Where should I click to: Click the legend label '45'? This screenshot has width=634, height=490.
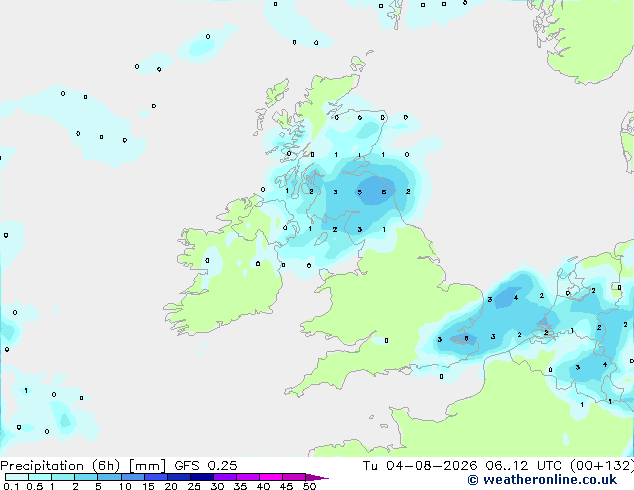[x=286, y=486]
